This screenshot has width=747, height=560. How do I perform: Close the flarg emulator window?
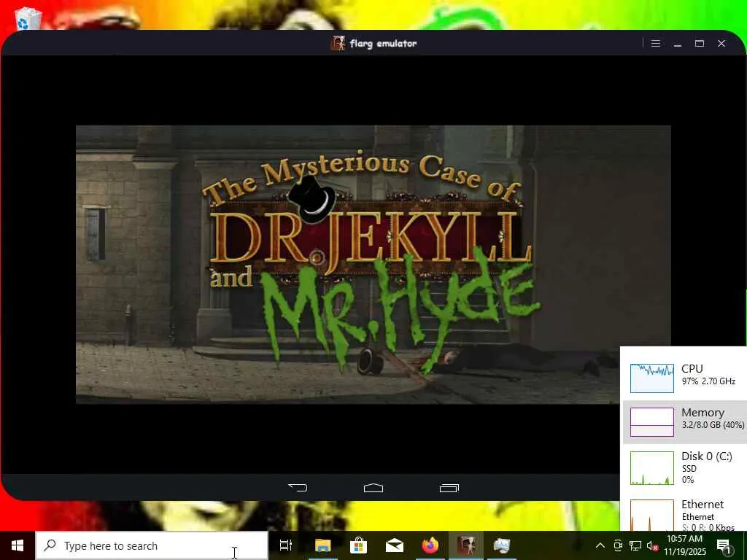[721, 43]
